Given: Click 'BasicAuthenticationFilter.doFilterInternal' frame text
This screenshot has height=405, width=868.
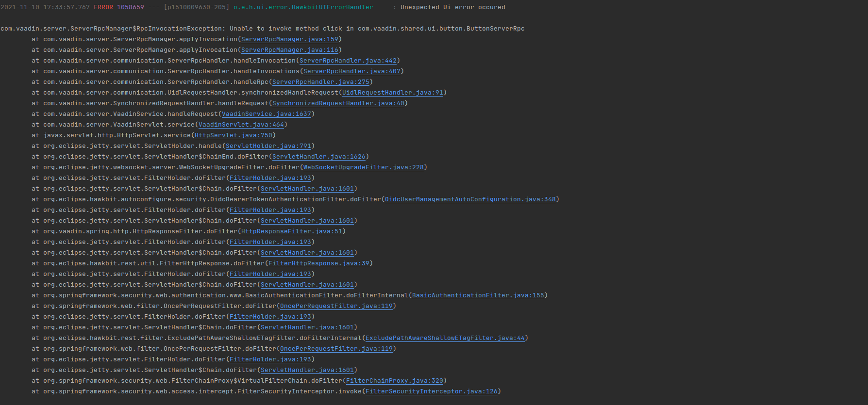Looking at the screenshot, I should (x=327, y=295).
